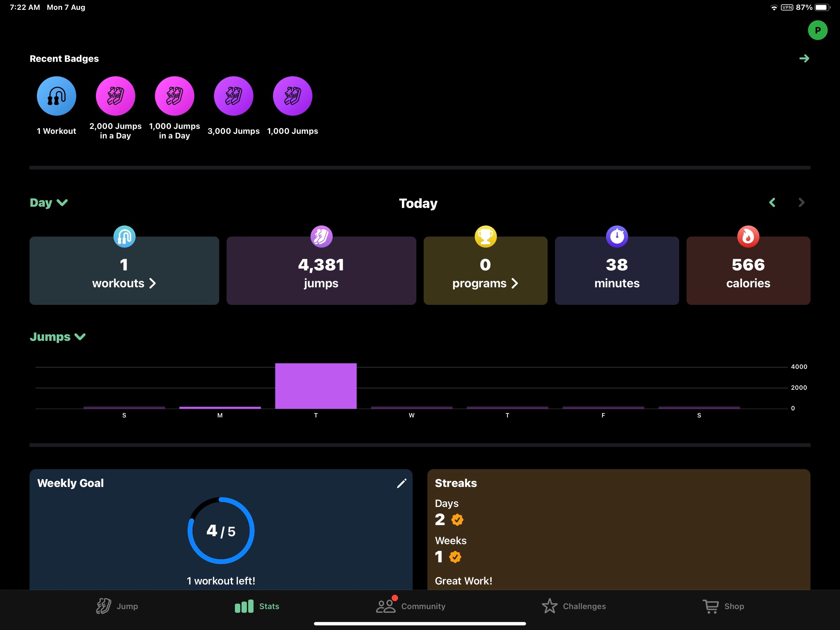Go to the Jump tab
Image resolution: width=840 pixels, height=630 pixels.
[117, 606]
